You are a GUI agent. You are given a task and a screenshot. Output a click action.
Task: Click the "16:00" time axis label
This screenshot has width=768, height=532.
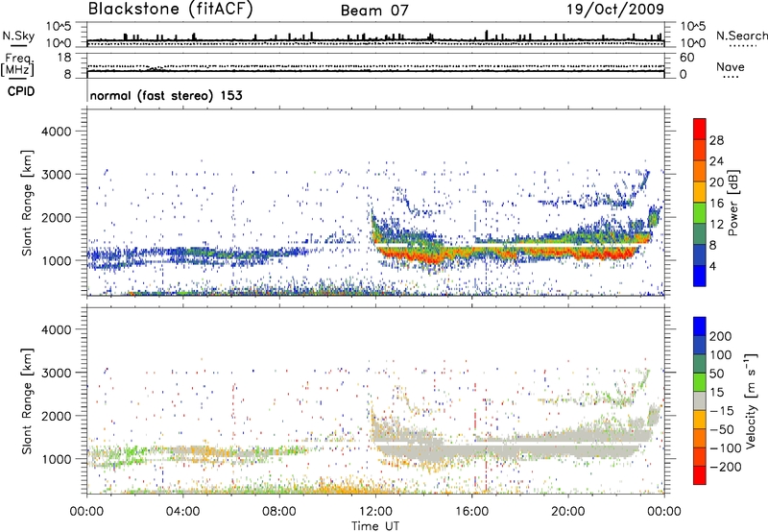tap(472, 512)
